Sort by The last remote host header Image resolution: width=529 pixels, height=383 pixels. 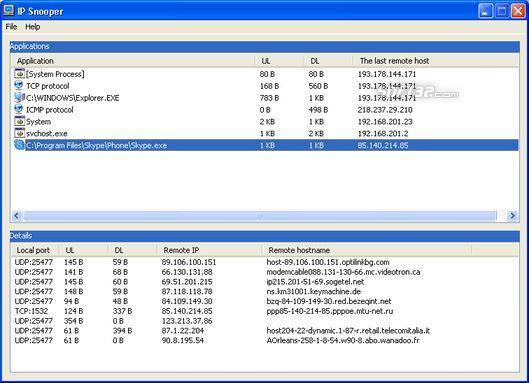(x=436, y=61)
